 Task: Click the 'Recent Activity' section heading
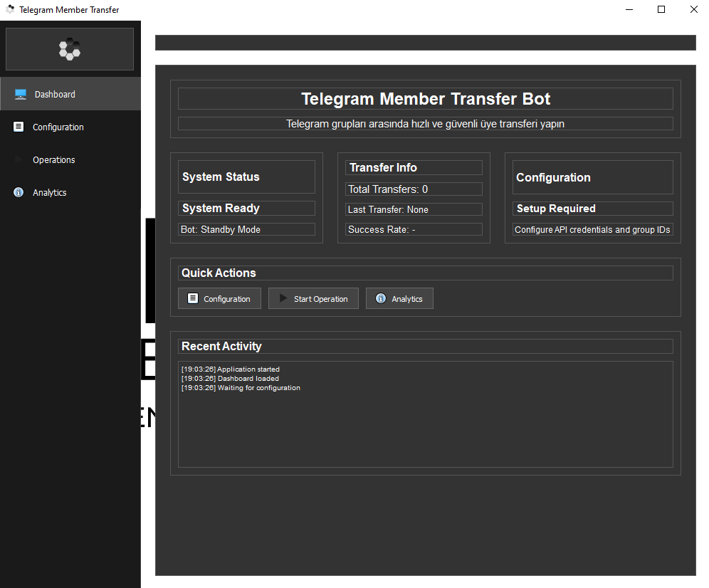point(221,346)
